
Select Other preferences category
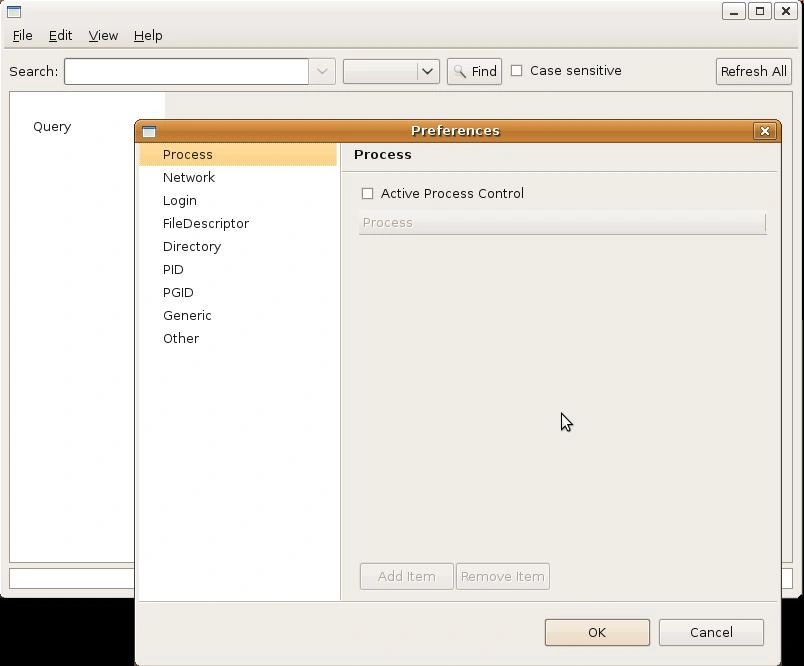coord(238,339)
